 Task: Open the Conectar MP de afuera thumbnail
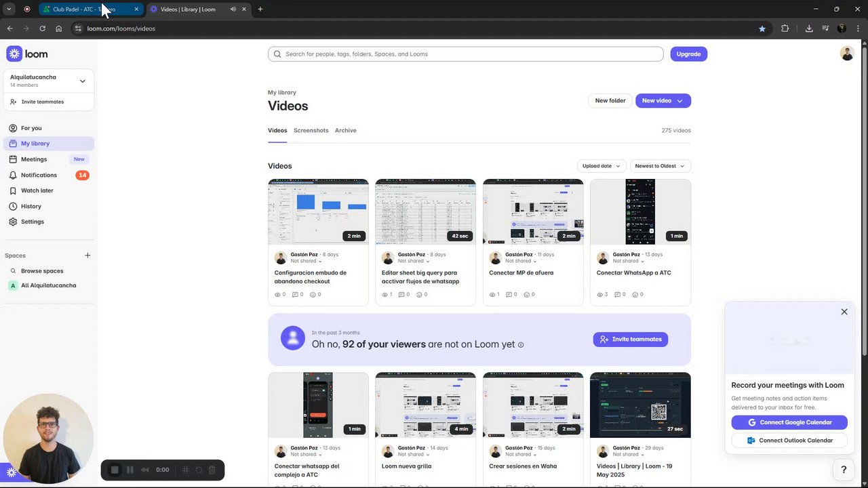[x=533, y=212]
